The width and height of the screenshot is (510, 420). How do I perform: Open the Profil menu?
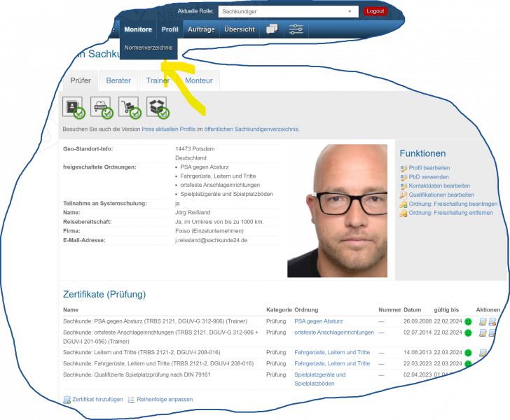coord(170,29)
